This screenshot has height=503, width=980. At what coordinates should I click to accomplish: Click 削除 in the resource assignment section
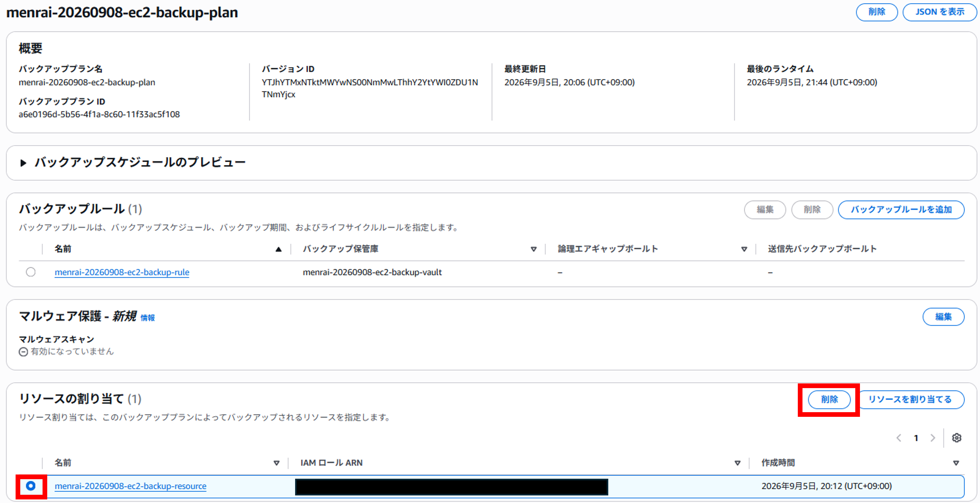(x=829, y=399)
